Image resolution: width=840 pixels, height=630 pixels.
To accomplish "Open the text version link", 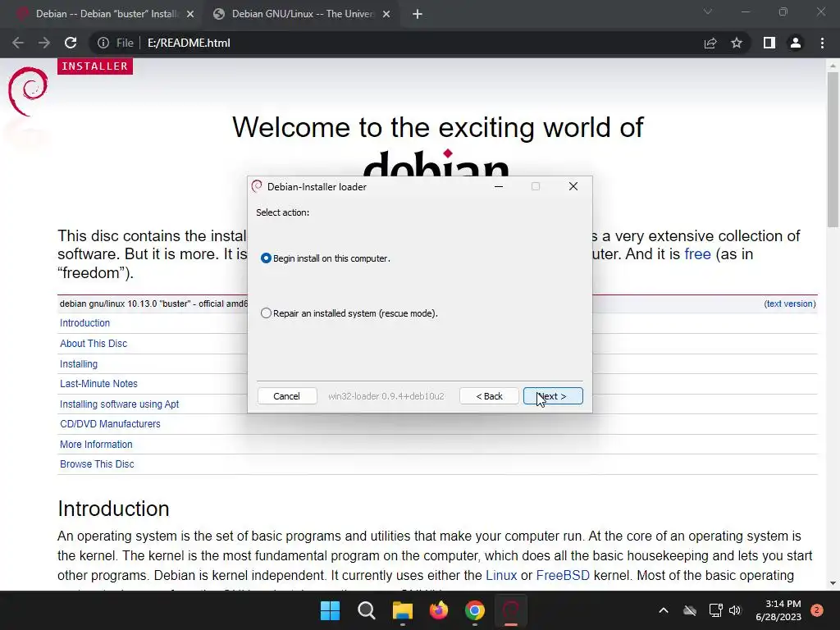I will (x=790, y=304).
